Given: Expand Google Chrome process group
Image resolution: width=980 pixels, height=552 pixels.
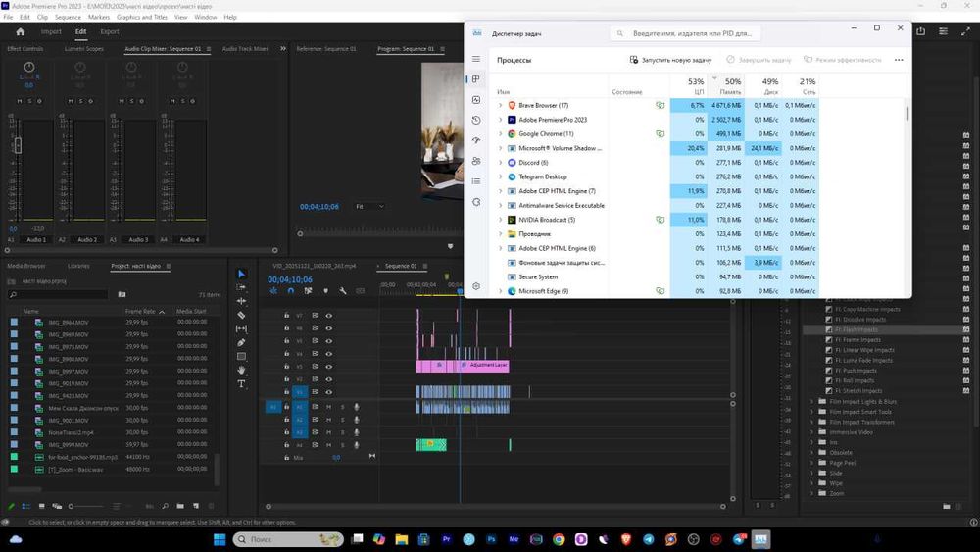Looking at the screenshot, I should pos(500,133).
